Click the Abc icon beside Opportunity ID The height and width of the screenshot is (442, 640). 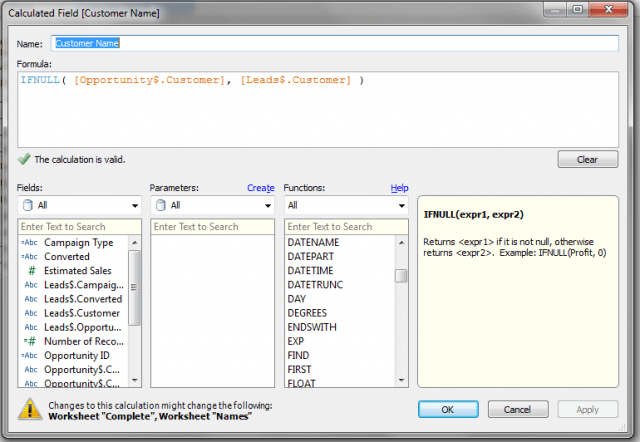pyautogui.click(x=29, y=355)
